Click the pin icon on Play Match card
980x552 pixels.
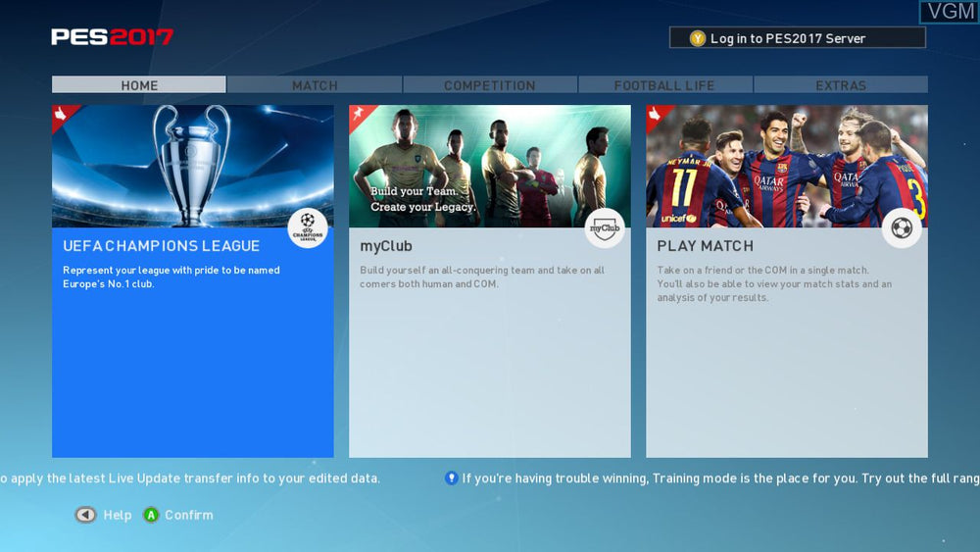(655, 115)
